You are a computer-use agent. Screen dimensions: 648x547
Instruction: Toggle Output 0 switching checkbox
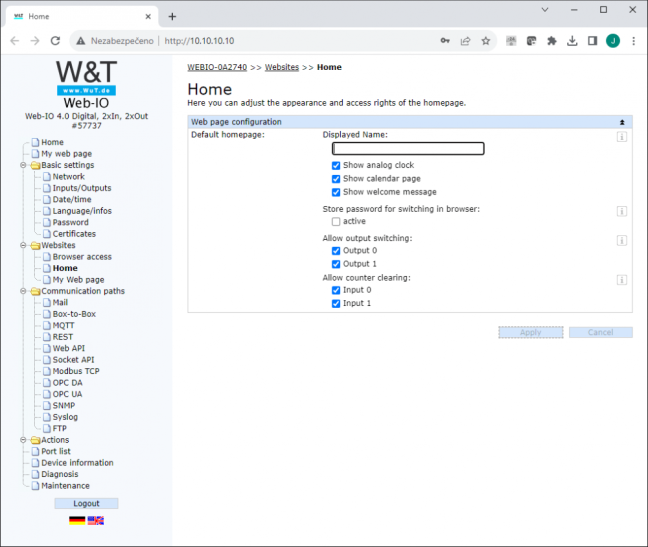coord(336,251)
